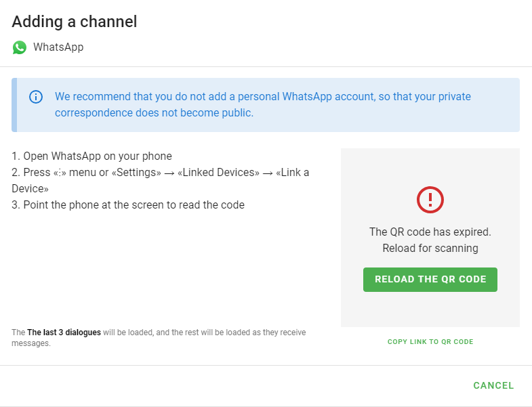Reload the QR code
The width and height of the screenshot is (532, 407).
[430, 280]
